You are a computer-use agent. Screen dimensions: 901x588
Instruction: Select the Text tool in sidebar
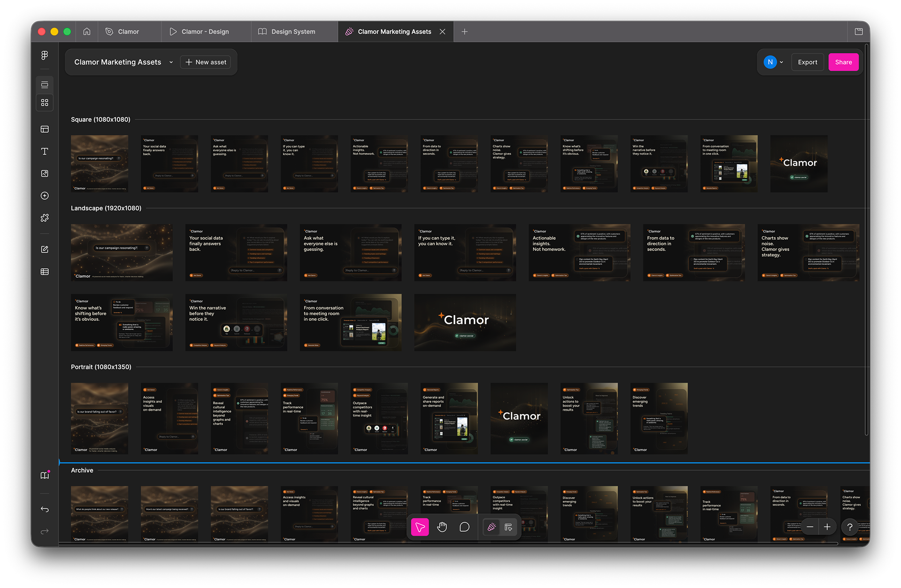[x=45, y=151]
